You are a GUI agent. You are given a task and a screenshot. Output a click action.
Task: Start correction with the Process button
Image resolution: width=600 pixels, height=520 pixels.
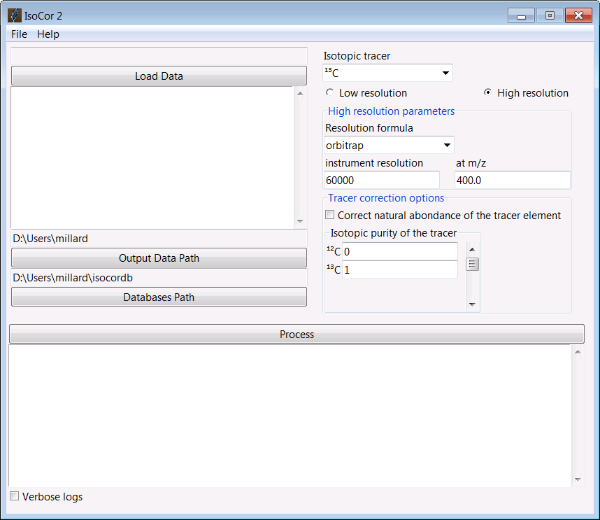click(297, 334)
